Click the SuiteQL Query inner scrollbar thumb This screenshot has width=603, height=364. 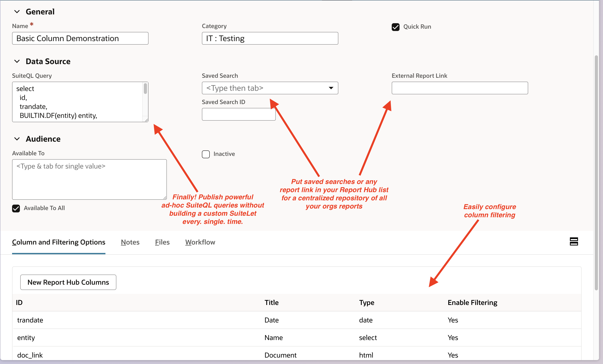pyautogui.click(x=145, y=88)
